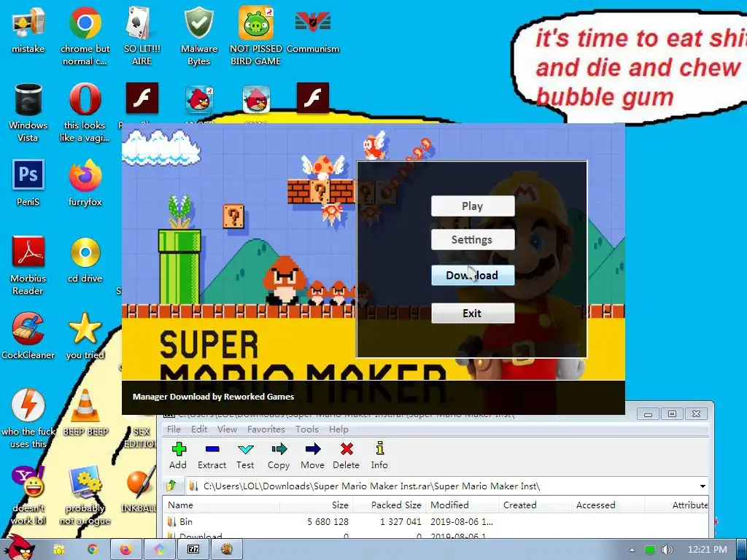Select the Flash icon beside Opera
This screenshot has height=560, width=747.
click(x=142, y=98)
